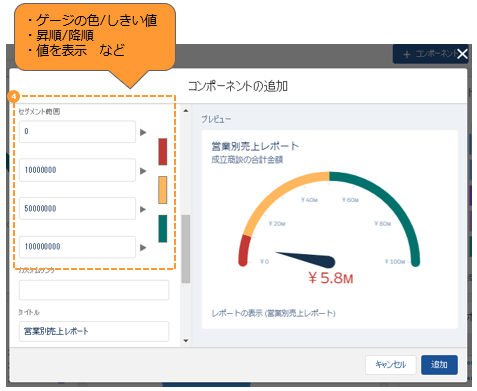Click the properties panel scrollbar thumb
This screenshot has height=391, width=477.
pos(186,249)
